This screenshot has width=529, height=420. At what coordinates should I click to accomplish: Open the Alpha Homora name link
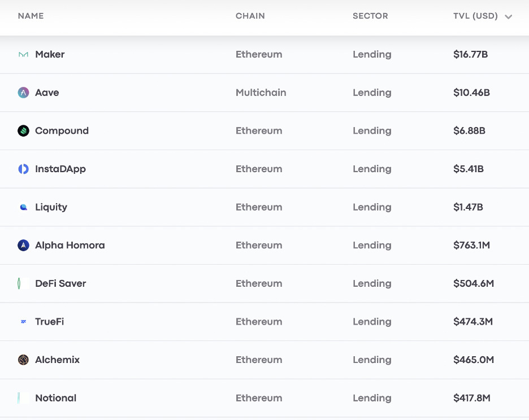pos(70,245)
